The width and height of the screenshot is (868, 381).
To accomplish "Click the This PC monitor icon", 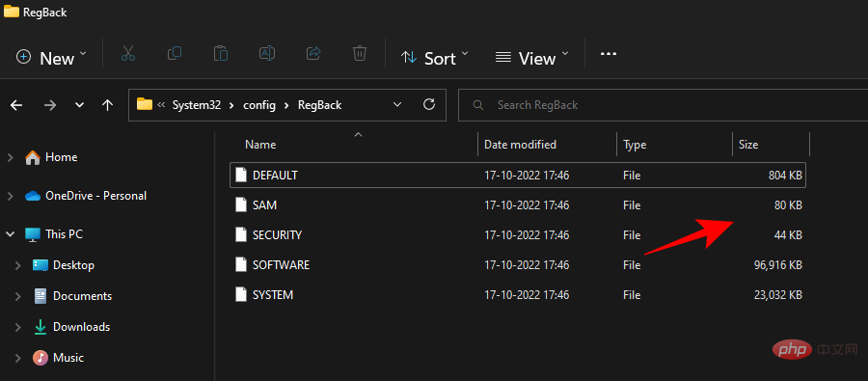I will tap(33, 234).
